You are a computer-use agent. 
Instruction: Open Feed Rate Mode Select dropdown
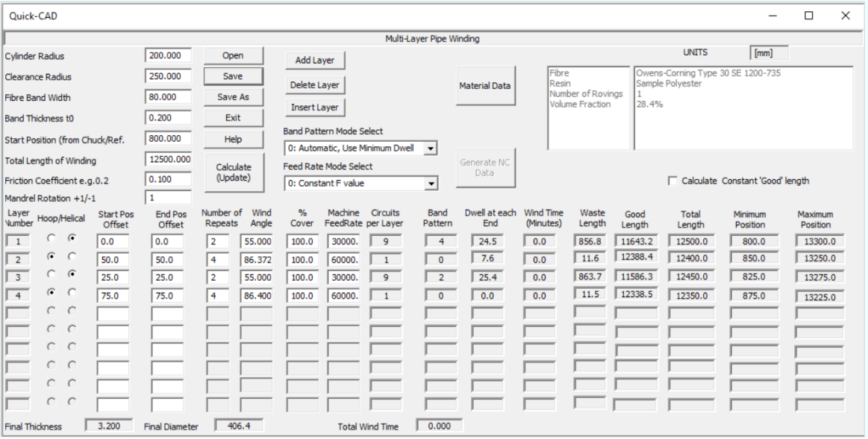432,183
